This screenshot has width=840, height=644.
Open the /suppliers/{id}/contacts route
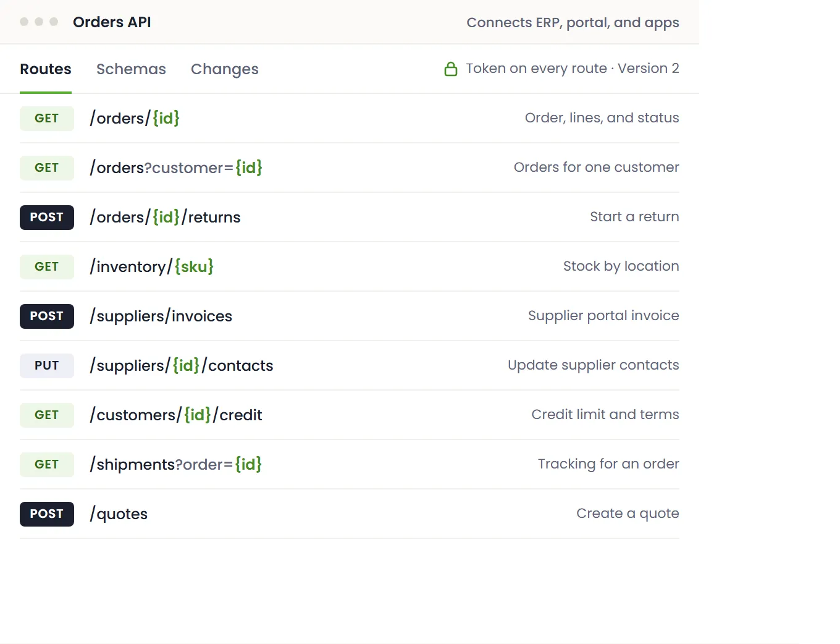tap(182, 365)
